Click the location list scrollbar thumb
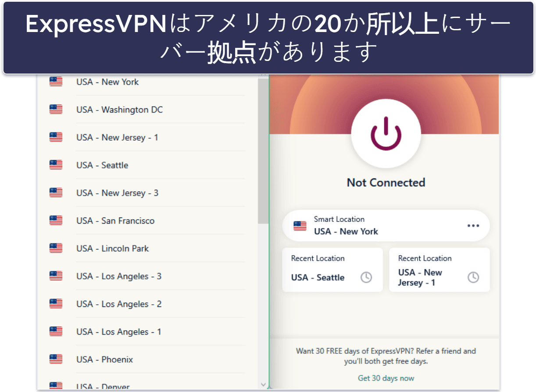536x392 pixels. click(x=263, y=150)
